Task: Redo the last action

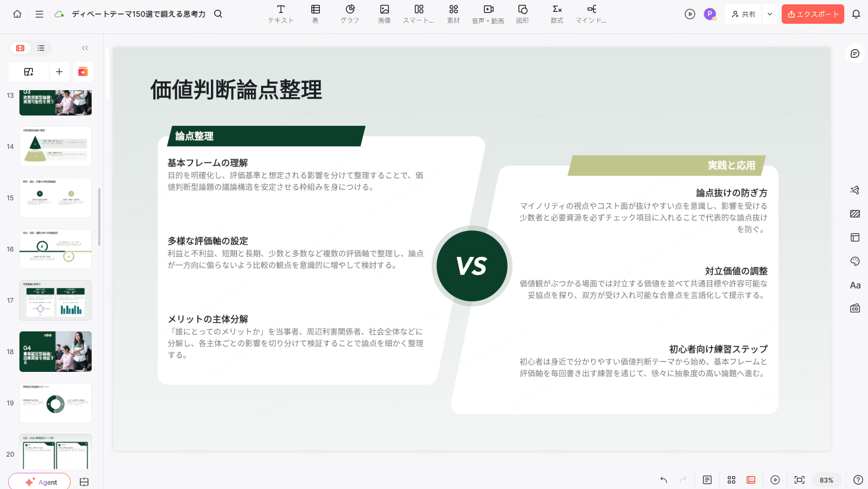Action: [683, 480]
